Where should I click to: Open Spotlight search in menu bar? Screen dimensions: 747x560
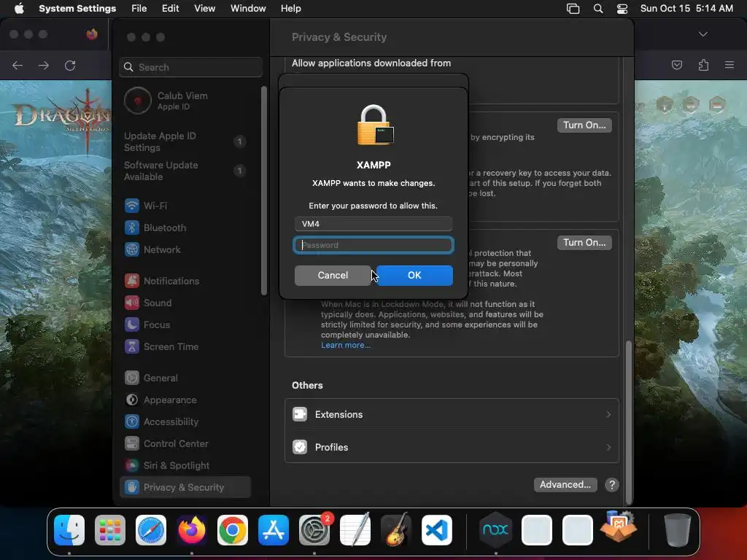click(598, 9)
